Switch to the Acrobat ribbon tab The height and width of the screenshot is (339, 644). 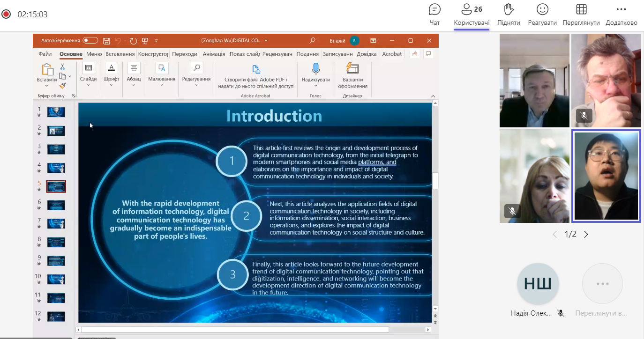click(x=392, y=54)
